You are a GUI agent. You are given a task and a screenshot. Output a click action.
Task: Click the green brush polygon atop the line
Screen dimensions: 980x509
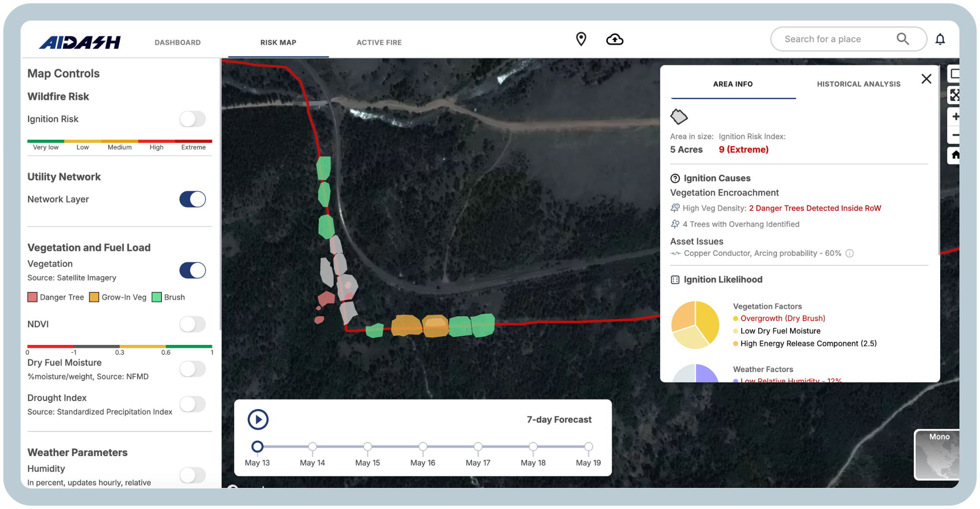pos(324,168)
